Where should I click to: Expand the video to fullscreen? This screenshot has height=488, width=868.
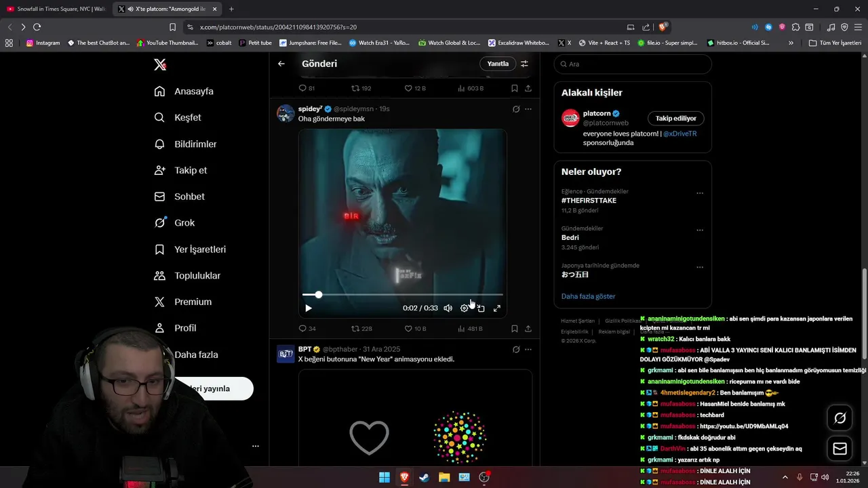click(497, 308)
